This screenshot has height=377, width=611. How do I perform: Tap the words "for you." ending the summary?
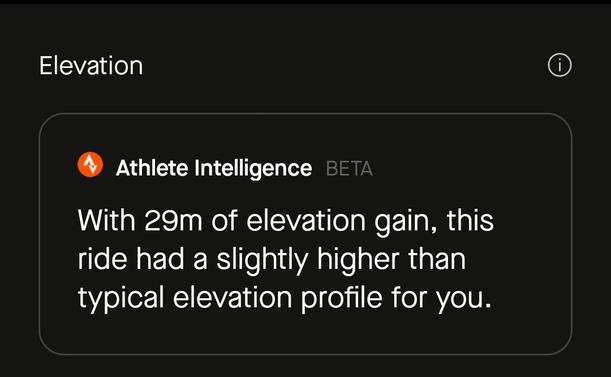click(441, 298)
